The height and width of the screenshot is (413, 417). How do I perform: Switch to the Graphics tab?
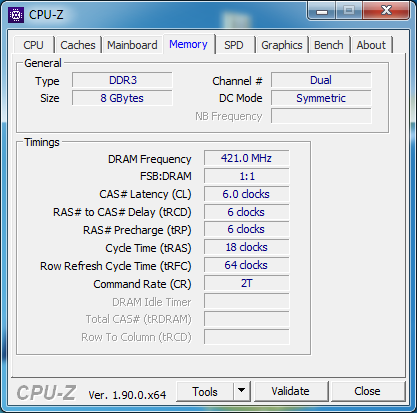pos(282,45)
